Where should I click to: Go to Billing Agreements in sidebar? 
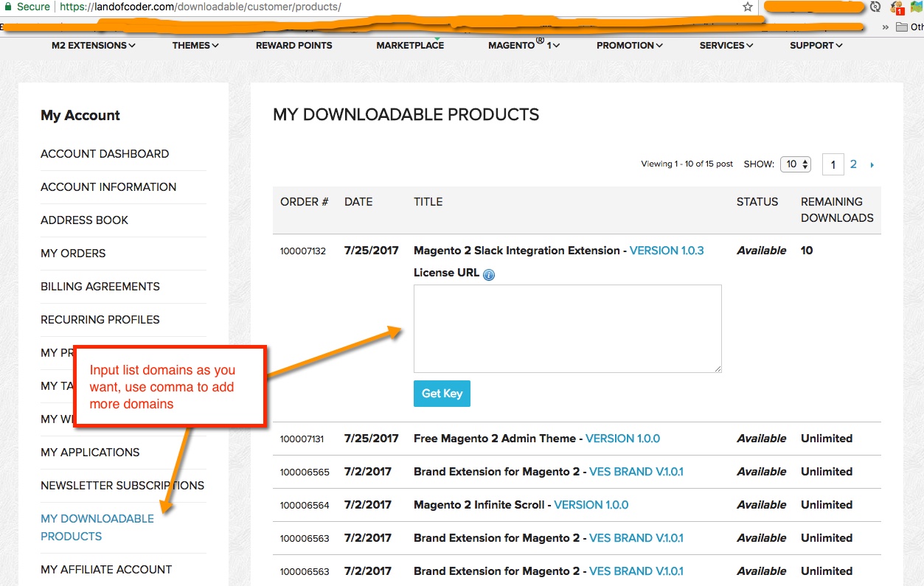click(100, 287)
